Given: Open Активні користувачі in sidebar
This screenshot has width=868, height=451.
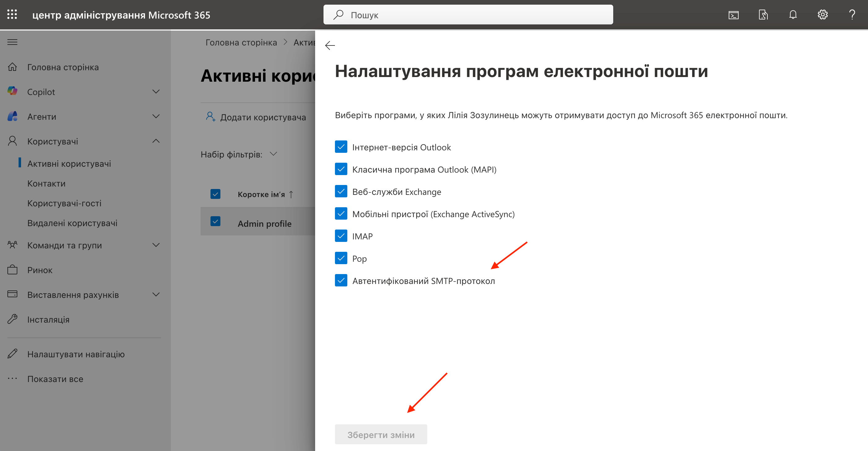Looking at the screenshot, I should [x=69, y=163].
